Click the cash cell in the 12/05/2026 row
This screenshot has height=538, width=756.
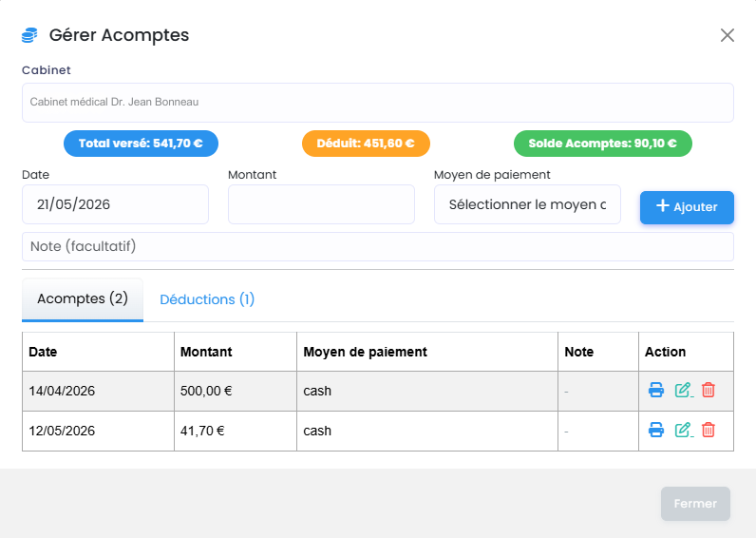[x=427, y=431]
